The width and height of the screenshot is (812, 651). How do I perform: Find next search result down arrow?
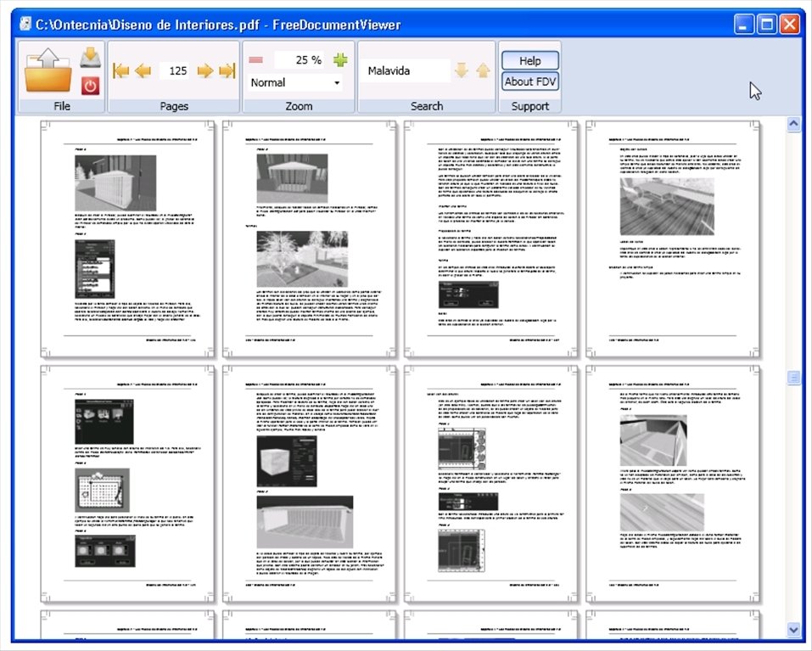tap(462, 70)
